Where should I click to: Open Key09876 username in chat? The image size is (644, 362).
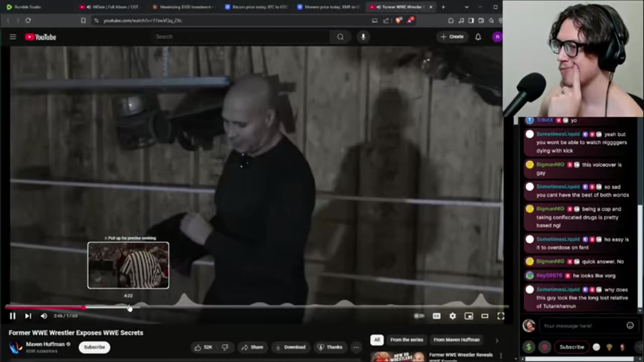pyautogui.click(x=550, y=276)
